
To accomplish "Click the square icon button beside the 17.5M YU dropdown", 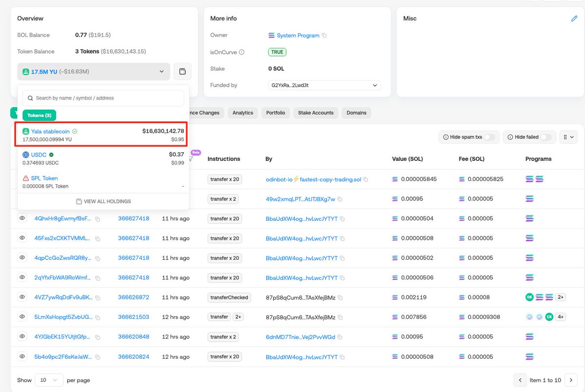I will pyautogui.click(x=183, y=72).
